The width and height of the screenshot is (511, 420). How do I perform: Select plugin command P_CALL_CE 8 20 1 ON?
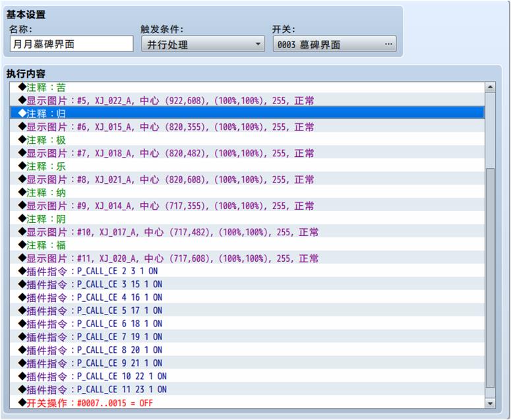[247, 350]
